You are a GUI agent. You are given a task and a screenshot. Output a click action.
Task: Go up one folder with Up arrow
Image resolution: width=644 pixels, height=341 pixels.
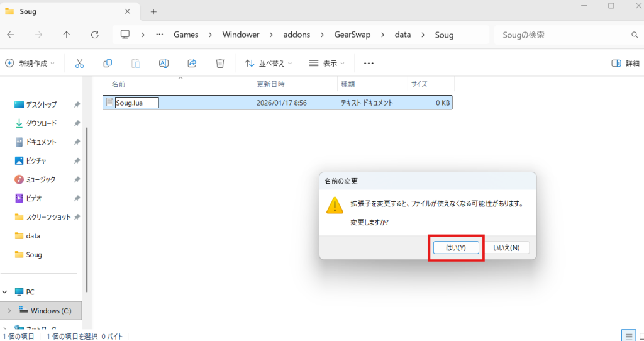67,35
